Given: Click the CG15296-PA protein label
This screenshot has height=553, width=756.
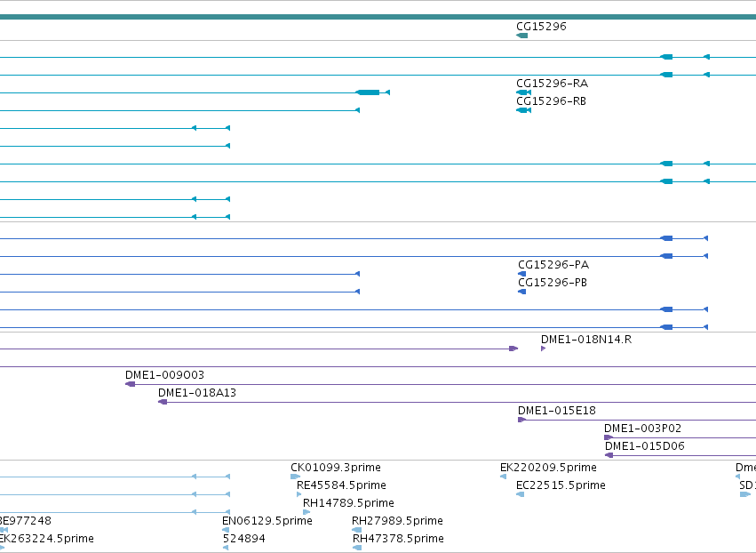Looking at the screenshot, I should pos(553,264).
